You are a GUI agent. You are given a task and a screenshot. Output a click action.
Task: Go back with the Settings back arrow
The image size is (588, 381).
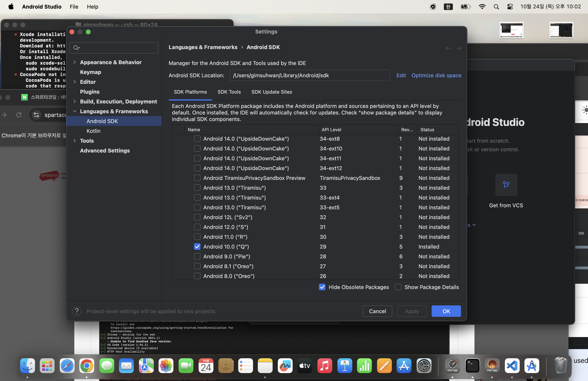[x=448, y=48]
